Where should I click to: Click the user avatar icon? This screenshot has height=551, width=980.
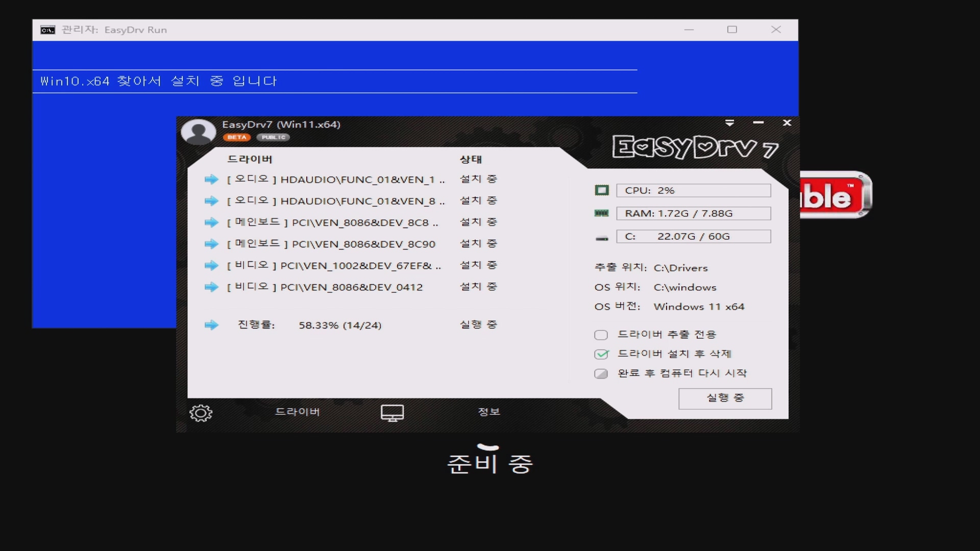click(x=199, y=132)
